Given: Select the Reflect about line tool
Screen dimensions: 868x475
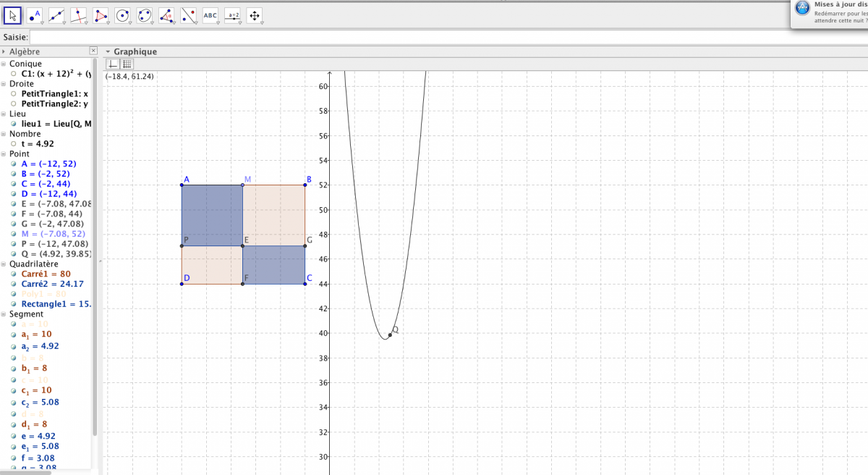Looking at the screenshot, I should (188, 14).
